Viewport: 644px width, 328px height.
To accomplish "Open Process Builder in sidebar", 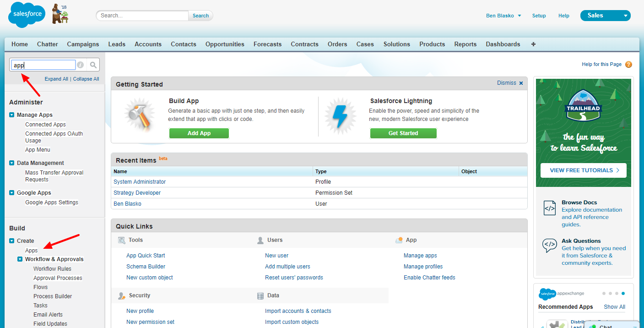I will click(53, 296).
